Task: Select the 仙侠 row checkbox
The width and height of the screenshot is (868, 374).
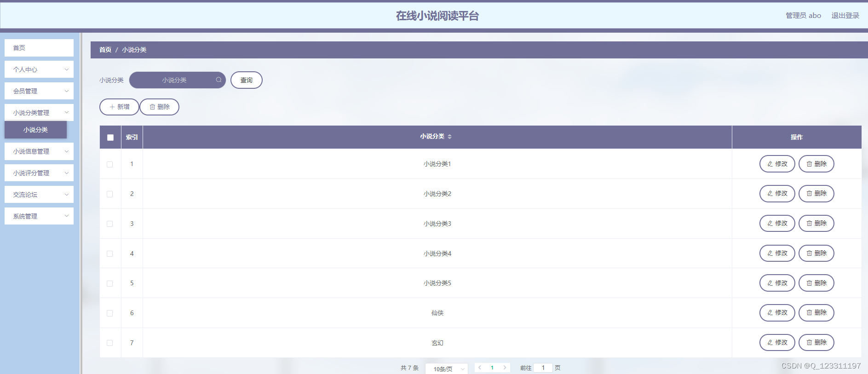Action: point(109,313)
